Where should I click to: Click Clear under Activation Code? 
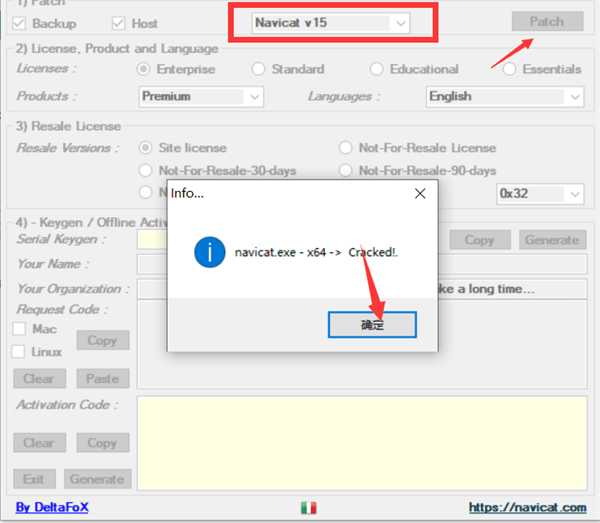click(39, 443)
